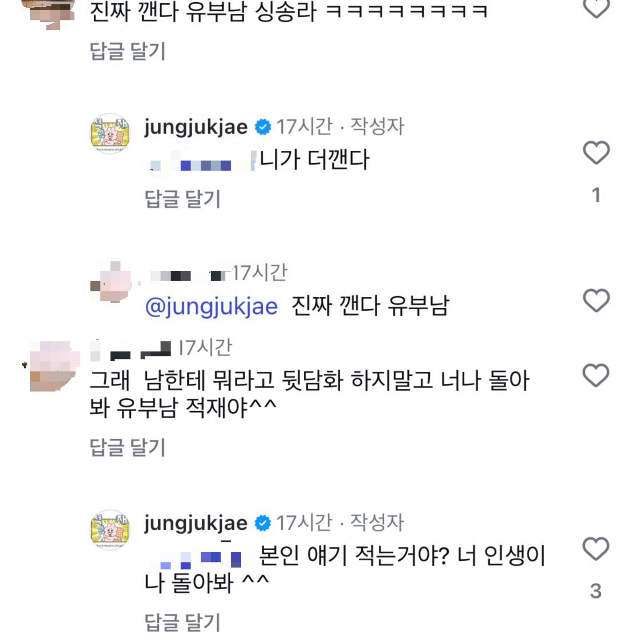Like the '@jungjukjae 진짜 깬다 유부남' comment
Image resolution: width=644 pixels, height=644 pixels.
(596, 300)
